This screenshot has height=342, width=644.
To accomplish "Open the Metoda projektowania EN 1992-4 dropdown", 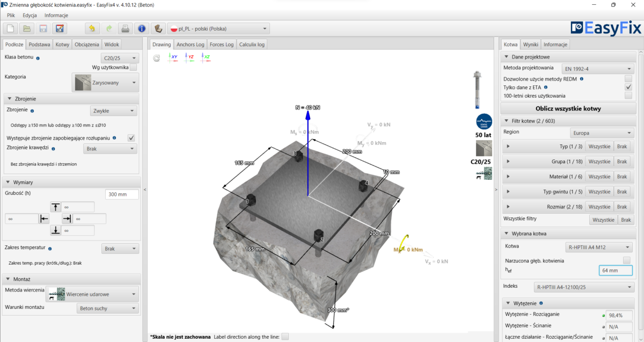I will [598, 69].
